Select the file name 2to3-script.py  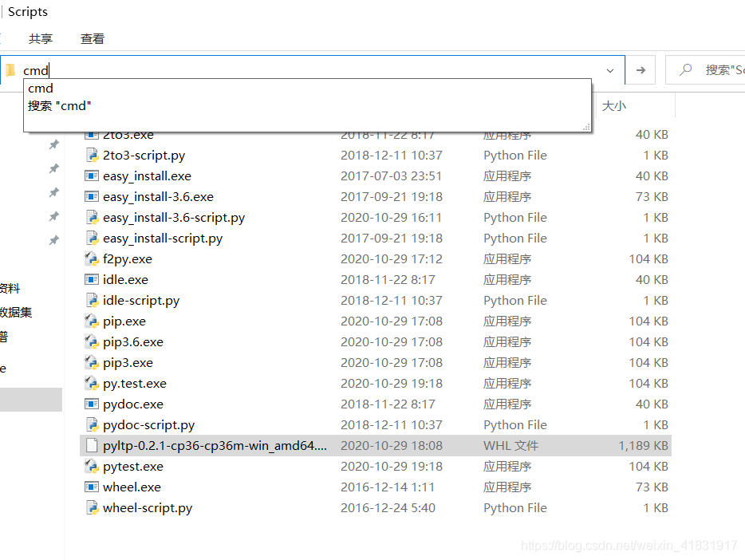click(x=144, y=156)
